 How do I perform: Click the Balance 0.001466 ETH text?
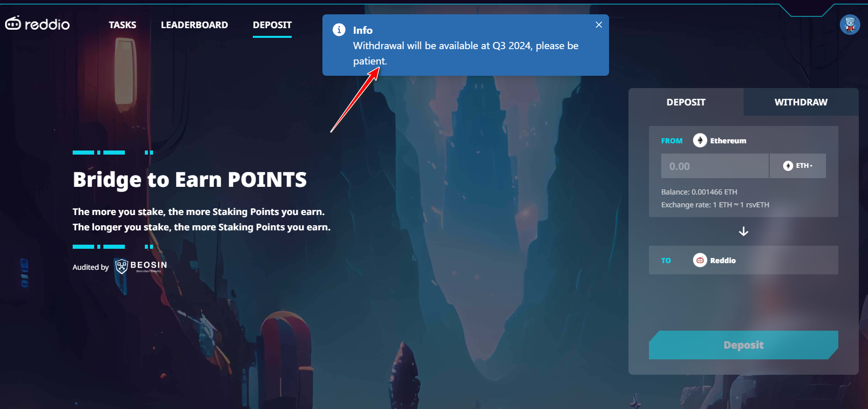(699, 192)
